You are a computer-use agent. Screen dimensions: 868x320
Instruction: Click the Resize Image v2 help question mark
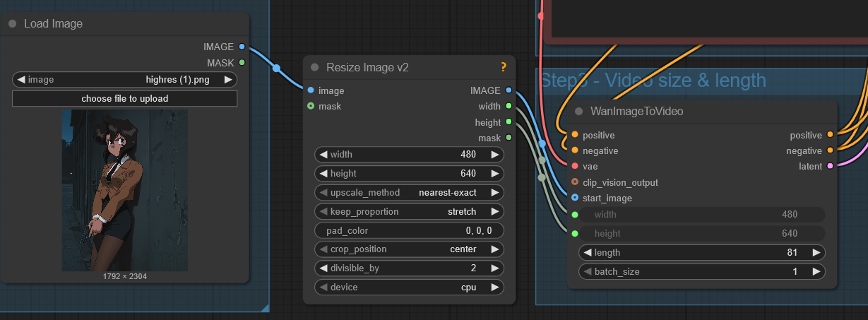[x=504, y=67]
